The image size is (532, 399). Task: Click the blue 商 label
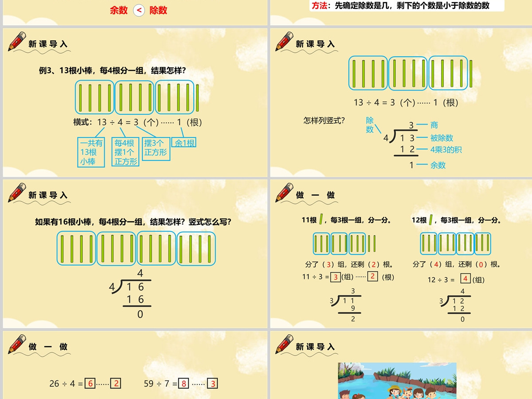pyautogui.click(x=434, y=125)
